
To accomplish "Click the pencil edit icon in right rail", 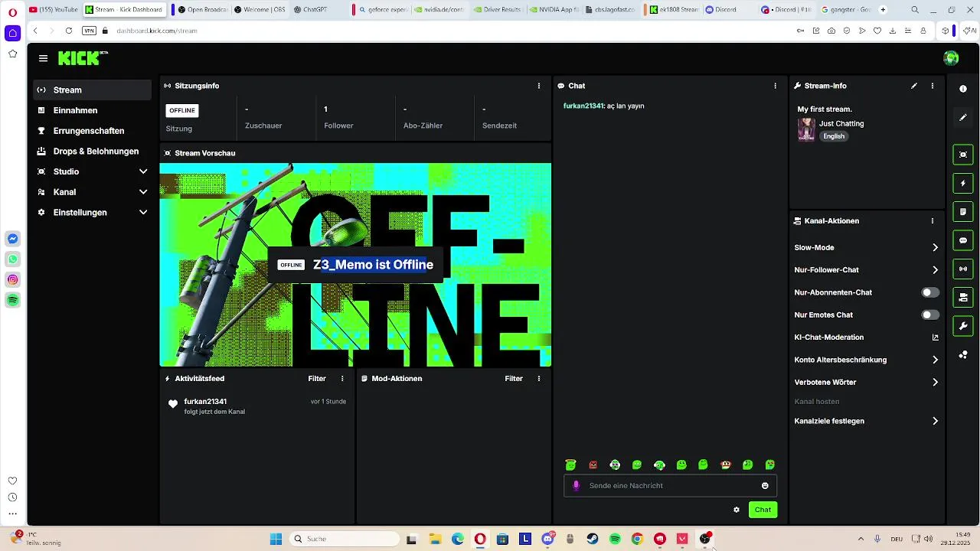I will (x=963, y=117).
